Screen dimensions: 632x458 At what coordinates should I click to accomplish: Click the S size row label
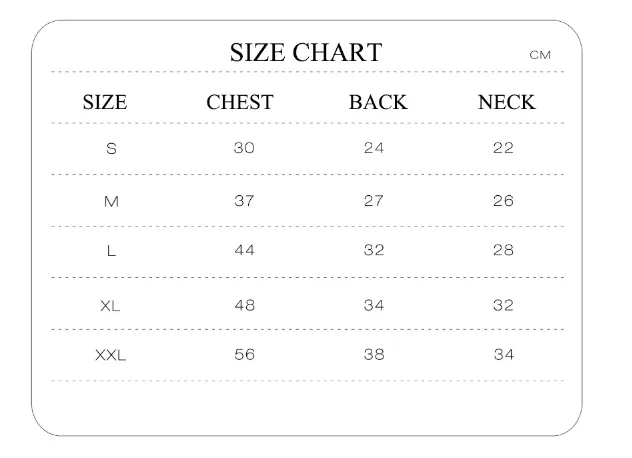(111, 149)
